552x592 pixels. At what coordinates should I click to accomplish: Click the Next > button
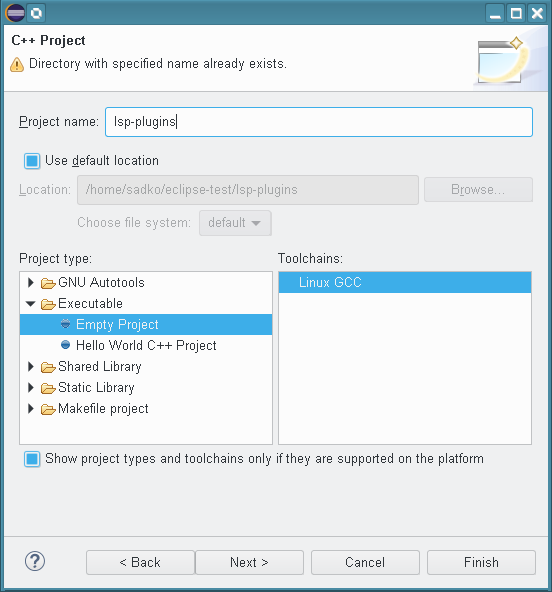pos(249,562)
